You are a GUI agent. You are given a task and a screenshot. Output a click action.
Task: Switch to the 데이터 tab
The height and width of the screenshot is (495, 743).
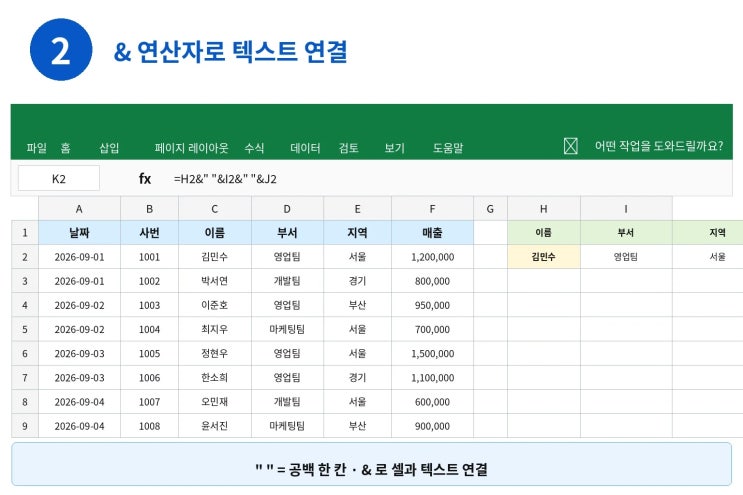(305, 148)
